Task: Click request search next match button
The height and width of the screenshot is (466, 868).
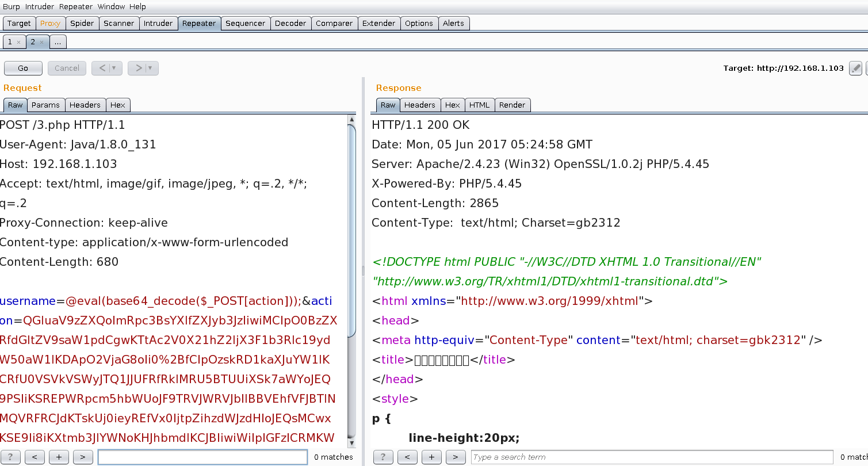Action: coord(83,457)
